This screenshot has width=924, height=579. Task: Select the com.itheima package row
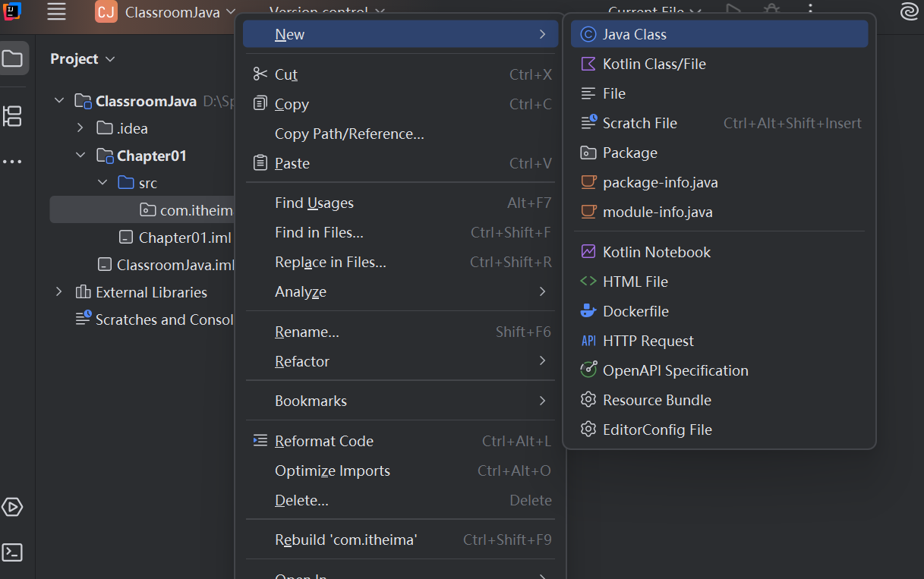142,209
